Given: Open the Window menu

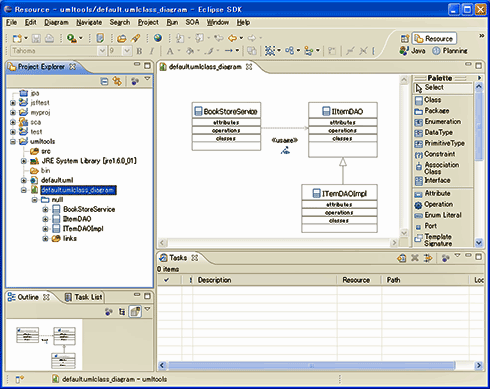Looking at the screenshot, I should [x=218, y=22].
